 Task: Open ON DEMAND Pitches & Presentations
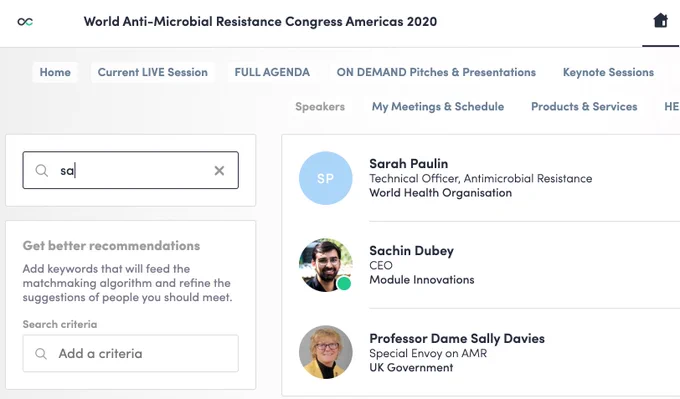(x=436, y=72)
